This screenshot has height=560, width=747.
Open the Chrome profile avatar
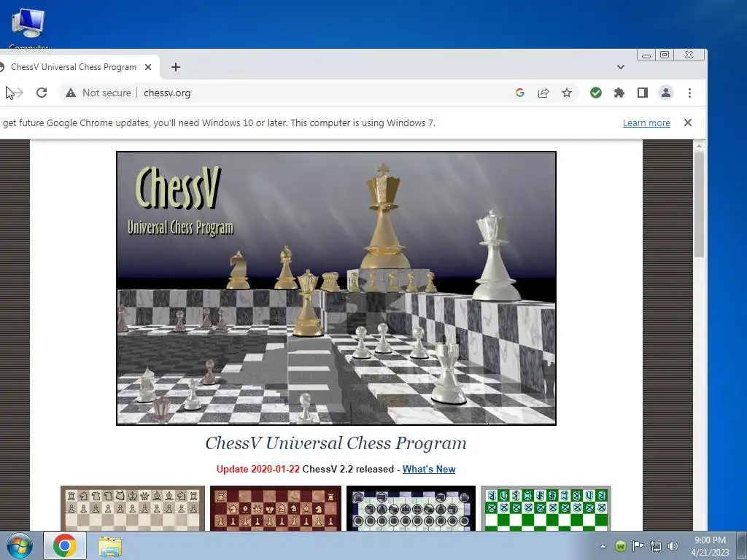click(665, 93)
